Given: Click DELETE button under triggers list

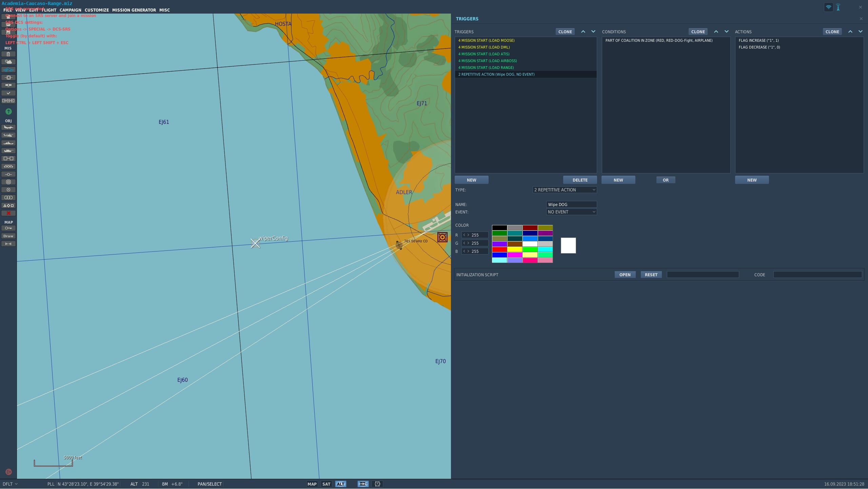Looking at the screenshot, I should tap(580, 180).
